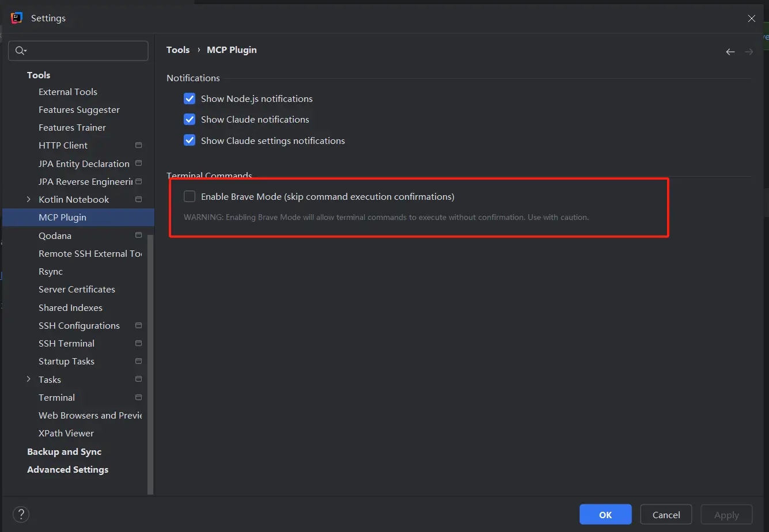Close the Settings dialog
769x532 pixels.
click(752, 18)
